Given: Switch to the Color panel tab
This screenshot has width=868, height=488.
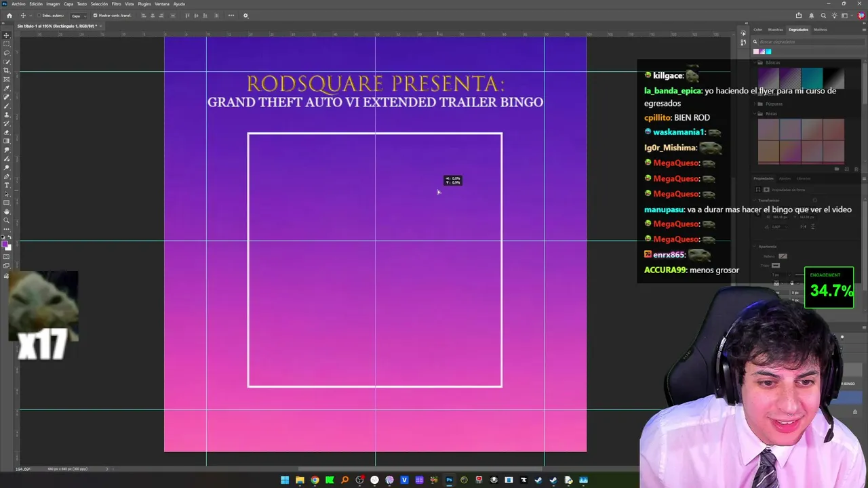Looking at the screenshot, I should pyautogui.click(x=757, y=30).
